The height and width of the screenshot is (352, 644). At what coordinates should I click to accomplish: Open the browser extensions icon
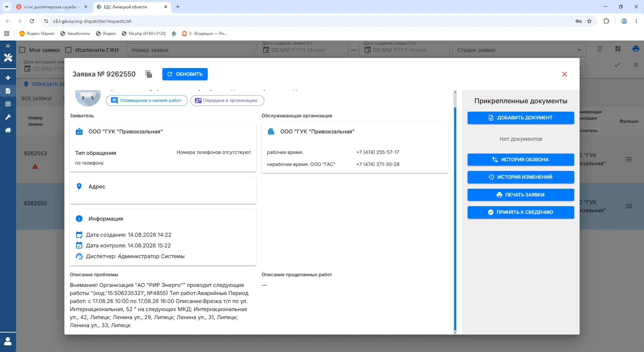pyautogui.click(x=606, y=21)
